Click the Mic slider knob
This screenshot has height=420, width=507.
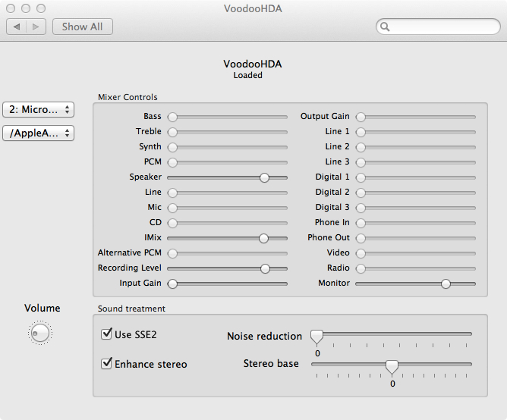(x=172, y=208)
